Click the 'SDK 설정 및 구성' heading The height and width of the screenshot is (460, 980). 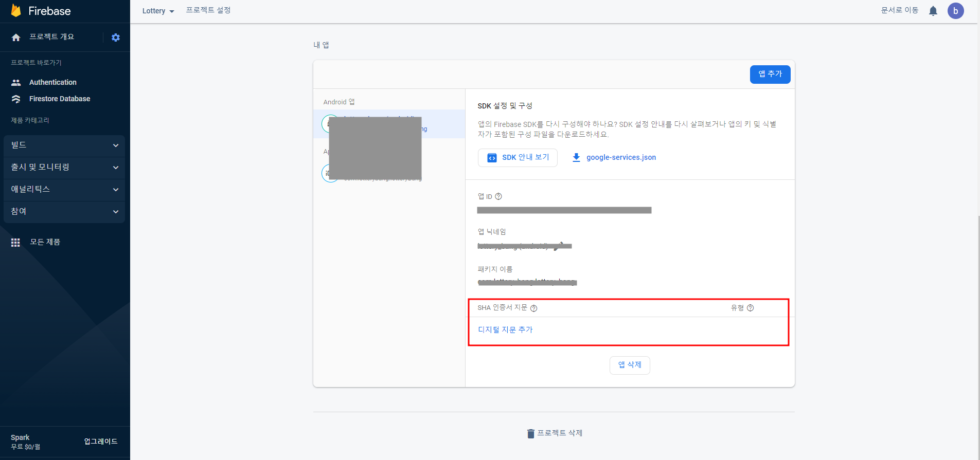pos(505,106)
